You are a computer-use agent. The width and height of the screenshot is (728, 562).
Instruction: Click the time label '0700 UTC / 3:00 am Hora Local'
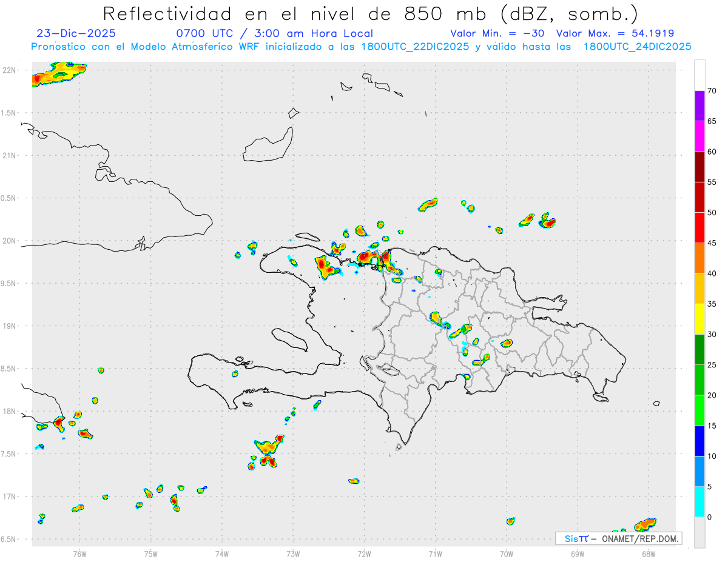274,33
